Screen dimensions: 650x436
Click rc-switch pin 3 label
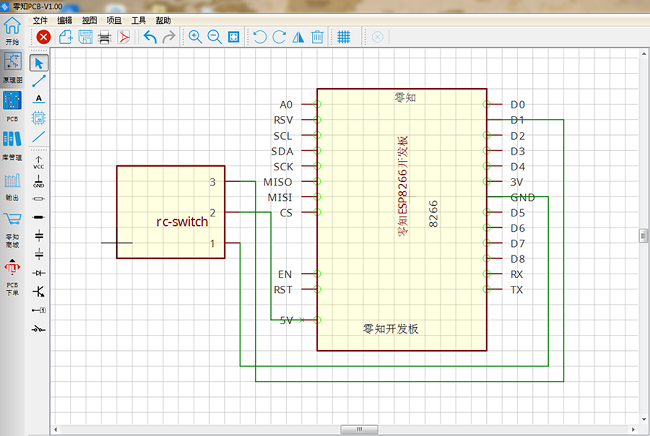213,182
